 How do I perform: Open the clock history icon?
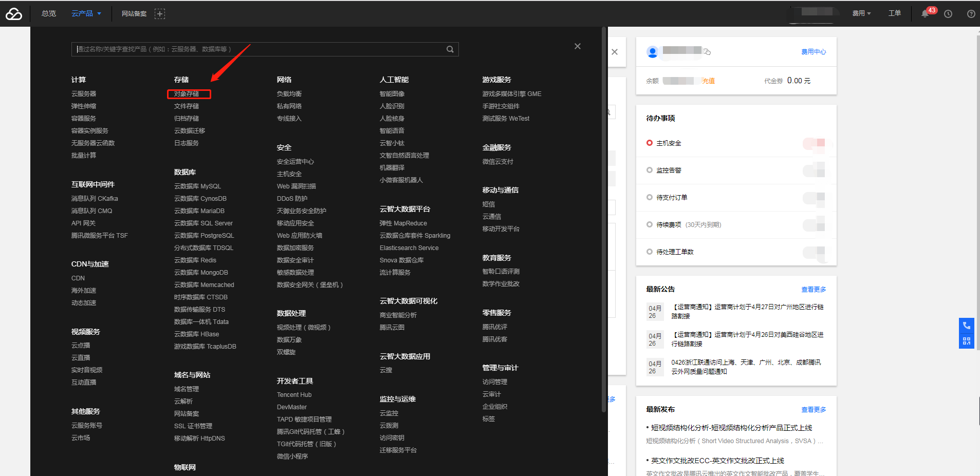[x=948, y=14]
